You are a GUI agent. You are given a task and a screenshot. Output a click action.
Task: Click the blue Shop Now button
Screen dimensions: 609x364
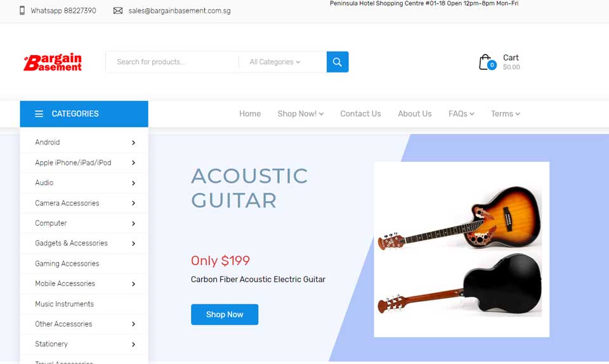pos(225,315)
